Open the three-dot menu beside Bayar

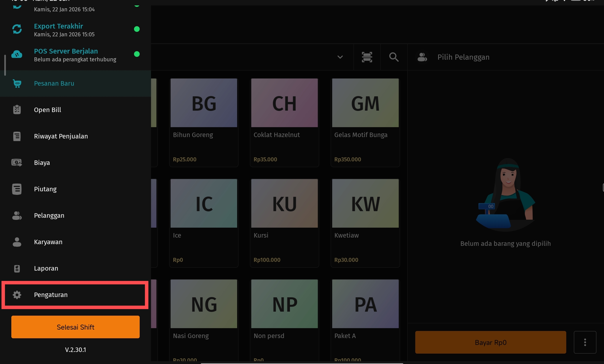(x=585, y=342)
